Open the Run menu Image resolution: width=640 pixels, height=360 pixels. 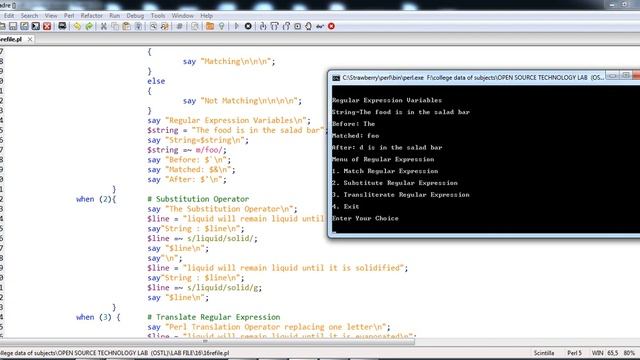[x=114, y=16]
